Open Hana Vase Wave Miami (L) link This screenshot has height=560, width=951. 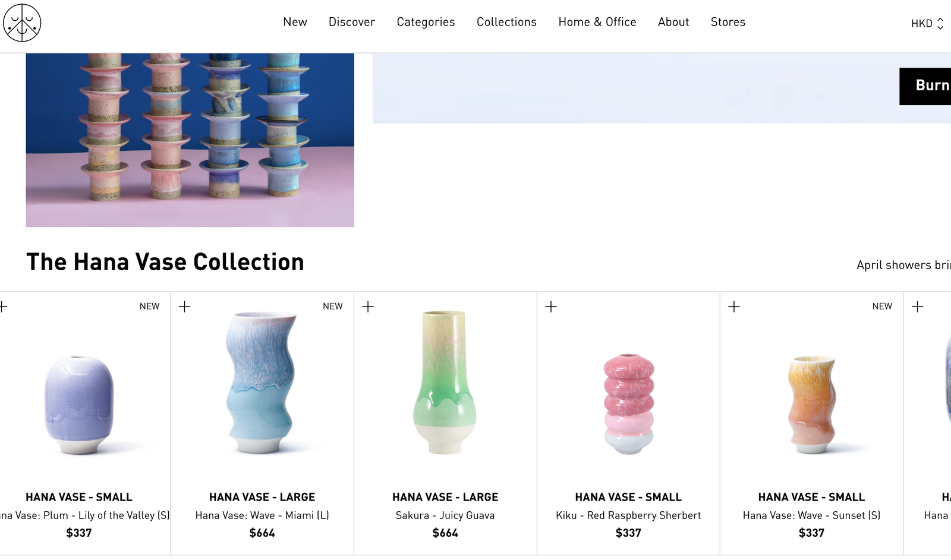tap(262, 515)
